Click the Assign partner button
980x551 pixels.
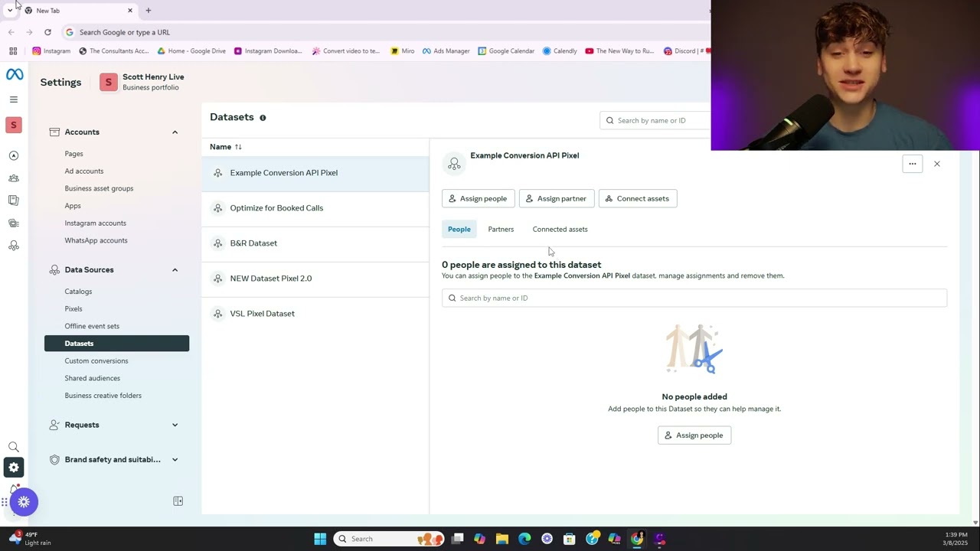(x=556, y=199)
